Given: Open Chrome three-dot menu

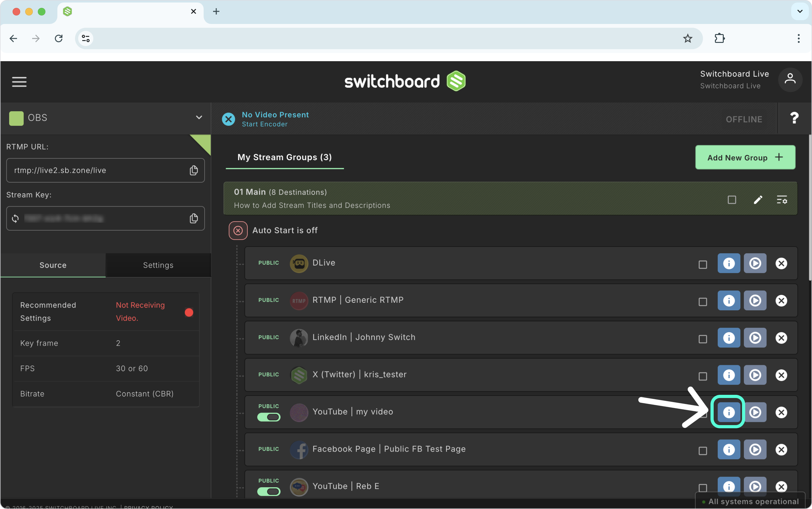Looking at the screenshot, I should click(798, 38).
